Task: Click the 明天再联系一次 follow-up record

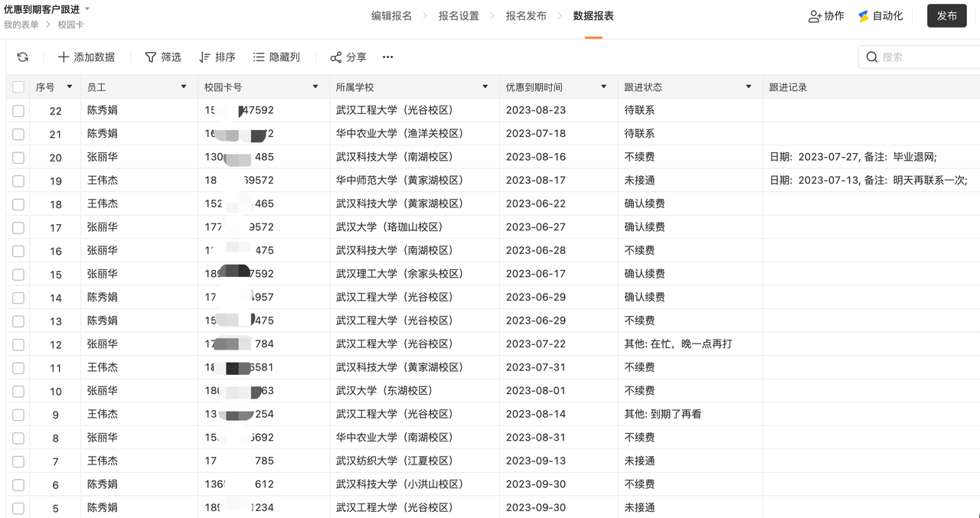Action: [868, 181]
